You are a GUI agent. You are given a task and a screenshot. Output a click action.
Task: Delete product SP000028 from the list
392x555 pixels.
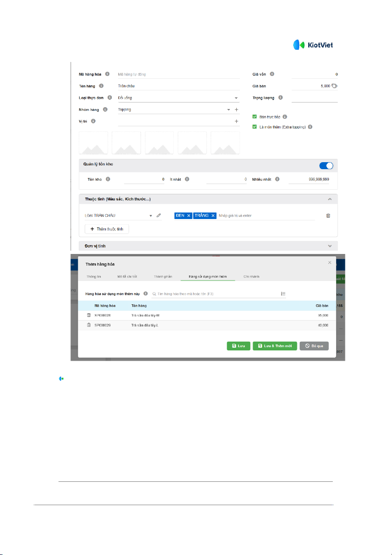tap(89, 315)
